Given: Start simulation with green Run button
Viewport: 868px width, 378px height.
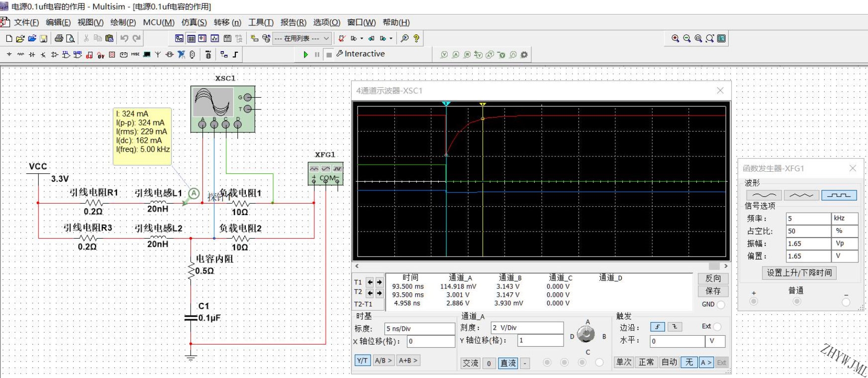Looking at the screenshot, I should pyautogui.click(x=306, y=54).
